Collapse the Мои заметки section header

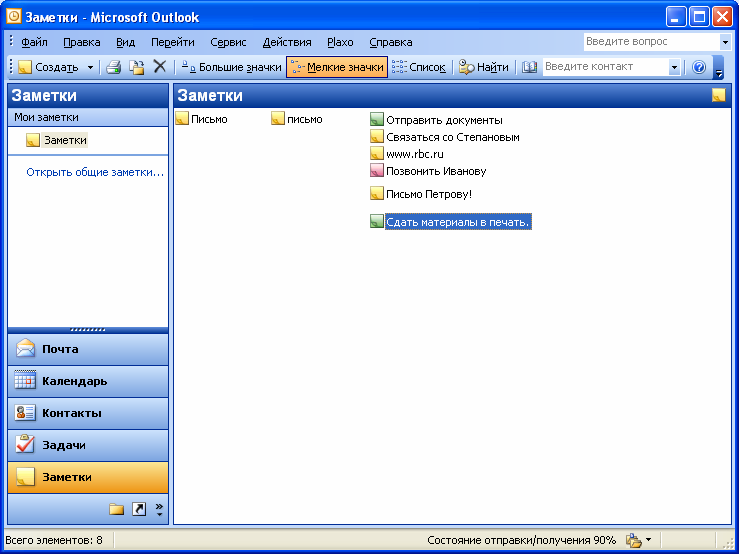(88, 117)
